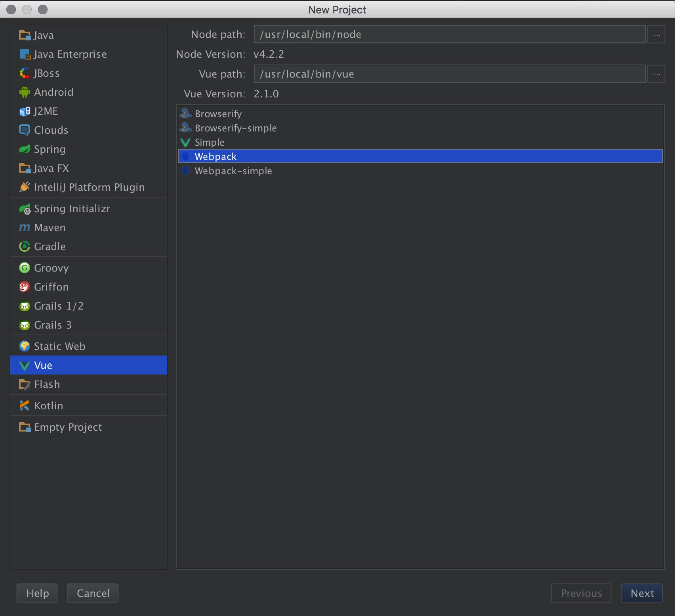The height and width of the screenshot is (616, 675).
Task: Select the Clouds label
Action: [51, 130]
